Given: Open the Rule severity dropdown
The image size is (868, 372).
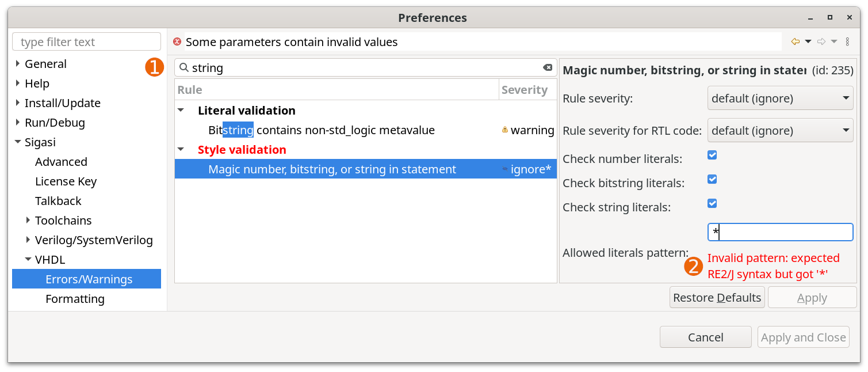Looking at the screenshot, I should [781, 98].
